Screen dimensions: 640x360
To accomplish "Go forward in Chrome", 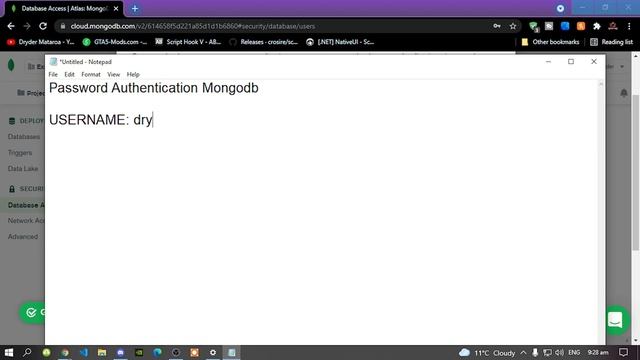I will [x=27, y=26].
